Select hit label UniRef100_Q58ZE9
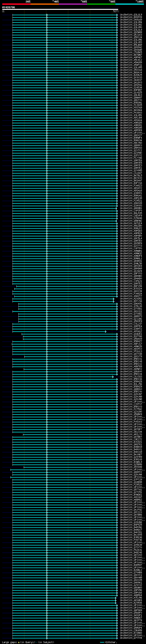 pyautogui.click(x=131, y=321)
